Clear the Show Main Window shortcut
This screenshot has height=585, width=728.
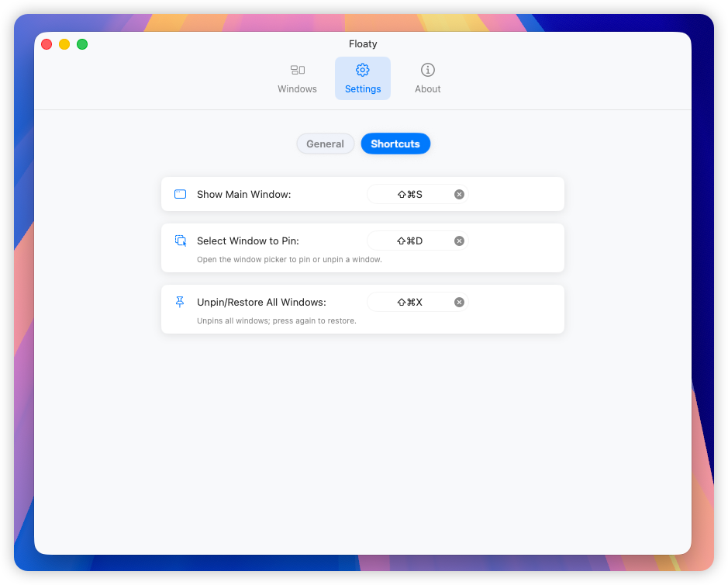click(x=459, y=194)
